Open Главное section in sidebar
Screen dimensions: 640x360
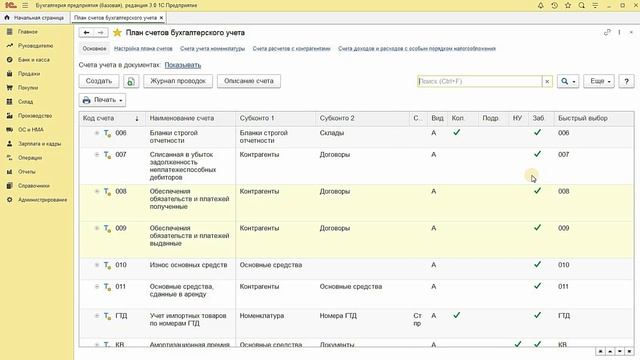click(x=28, y=32)
